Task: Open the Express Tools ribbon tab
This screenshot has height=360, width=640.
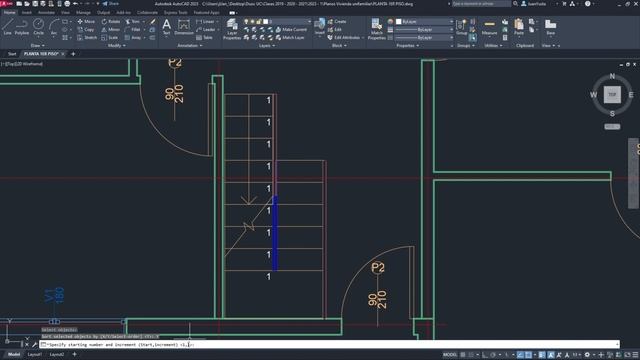Action: [176, 13]
